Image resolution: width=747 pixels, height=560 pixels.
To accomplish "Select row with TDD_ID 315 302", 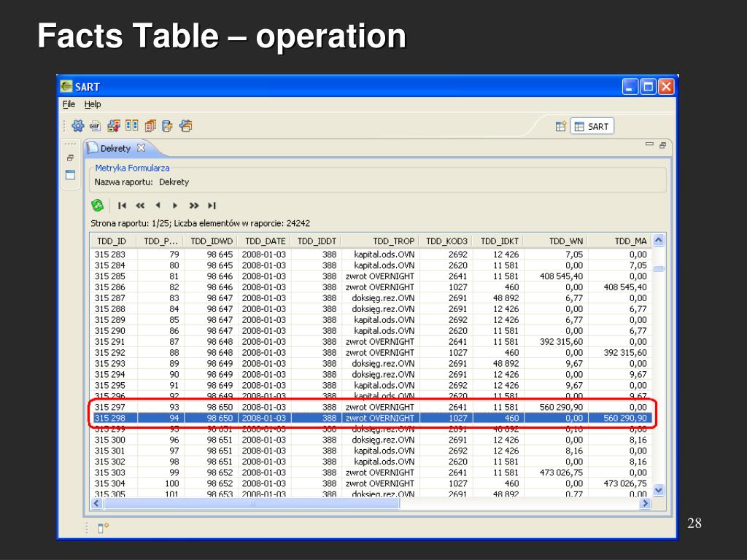I will click(371, 462).
